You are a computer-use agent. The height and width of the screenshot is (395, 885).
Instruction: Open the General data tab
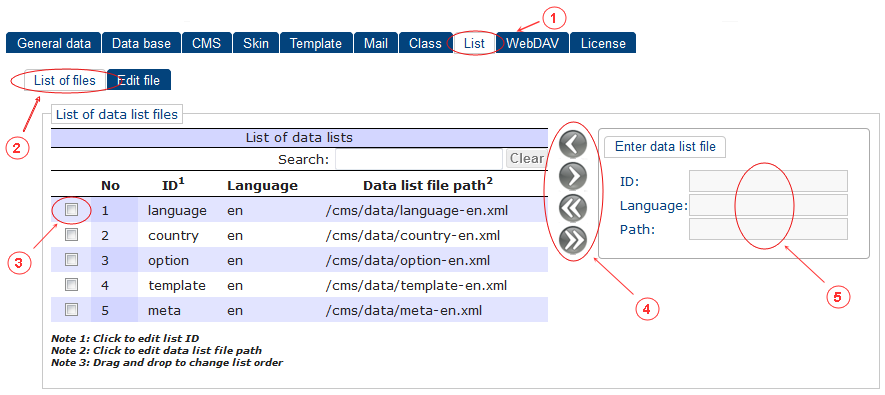(x=54, y=43)
